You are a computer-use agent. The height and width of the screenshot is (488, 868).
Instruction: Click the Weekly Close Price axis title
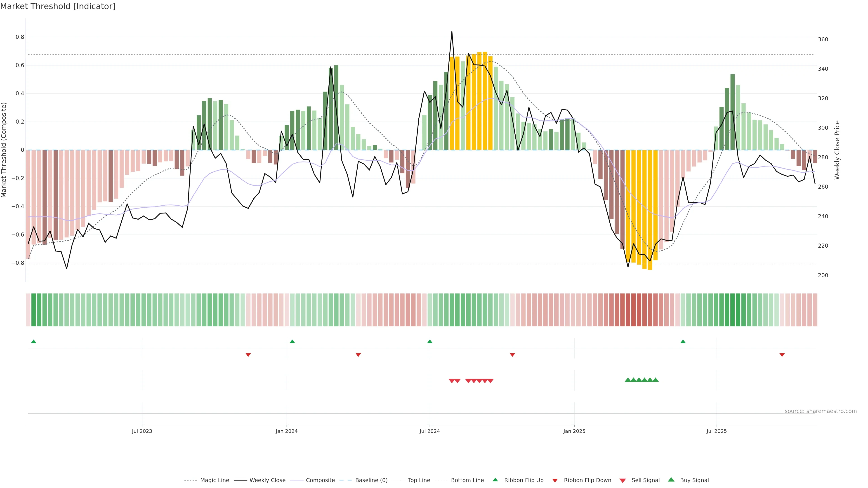click(x=837, y=150)
